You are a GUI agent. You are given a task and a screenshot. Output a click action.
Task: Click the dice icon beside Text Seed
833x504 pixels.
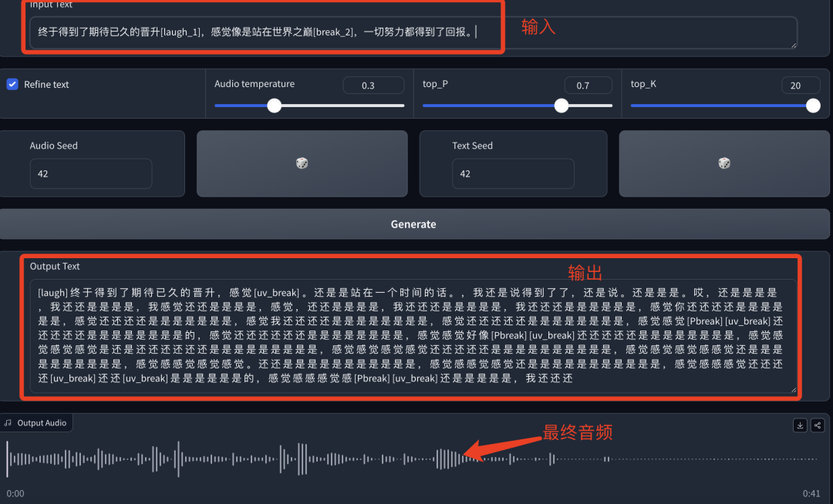point(724,163)
